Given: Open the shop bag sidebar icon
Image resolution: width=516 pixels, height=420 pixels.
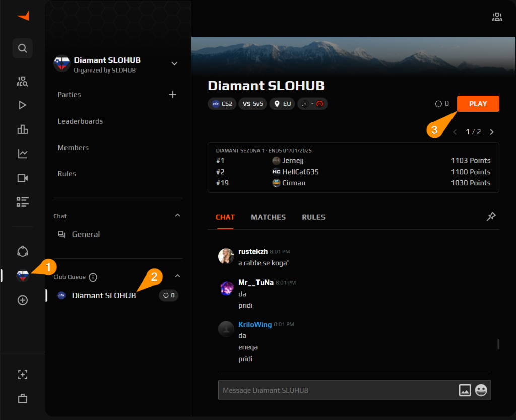Looking at the screenshot, I should click(22, 398).
